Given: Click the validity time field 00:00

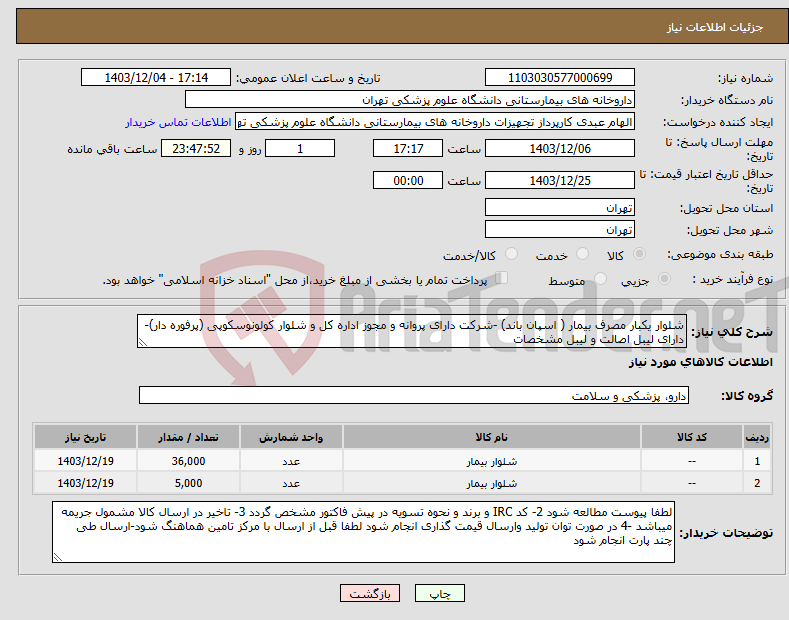Looking at the screenshot, I should 408,180.
